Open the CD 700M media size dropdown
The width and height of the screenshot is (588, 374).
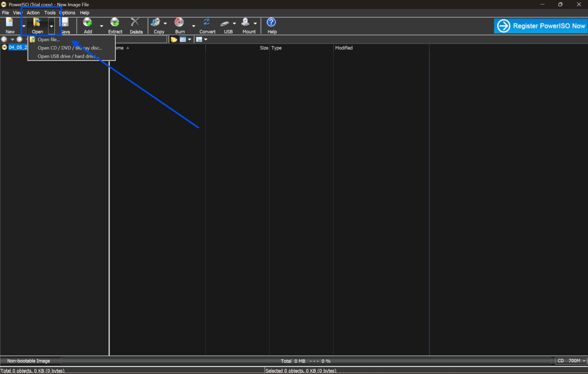[571, 361]
